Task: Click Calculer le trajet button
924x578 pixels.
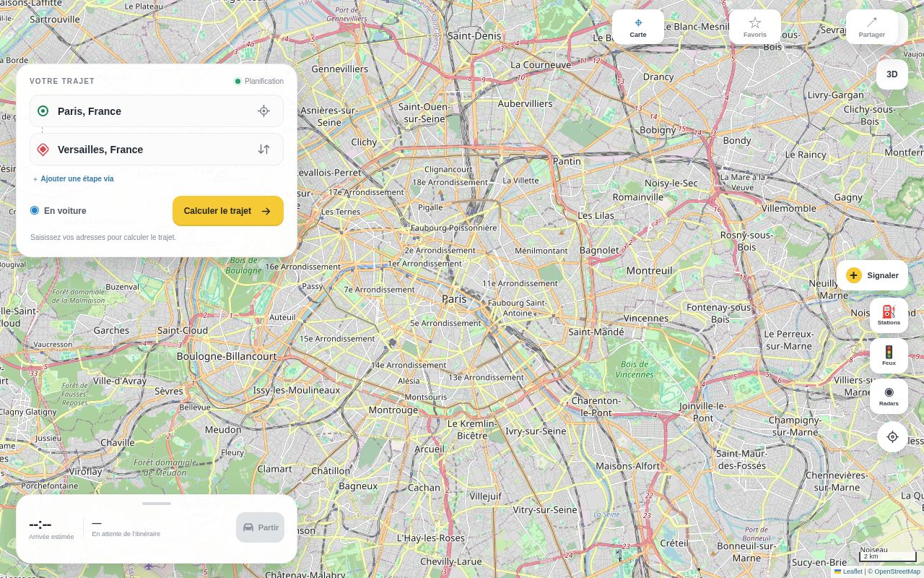Action: click(228, 211)
